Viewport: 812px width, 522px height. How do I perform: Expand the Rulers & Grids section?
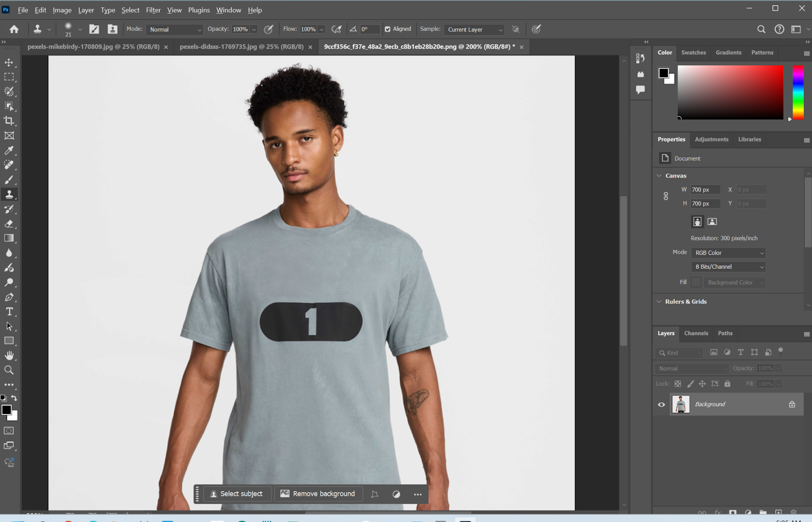coord(659,302)
